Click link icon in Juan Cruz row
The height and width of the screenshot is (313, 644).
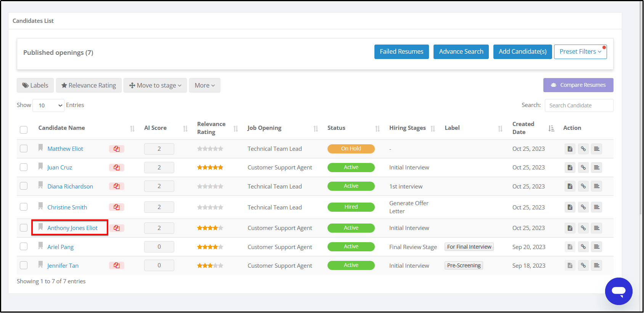click(583, 168)
